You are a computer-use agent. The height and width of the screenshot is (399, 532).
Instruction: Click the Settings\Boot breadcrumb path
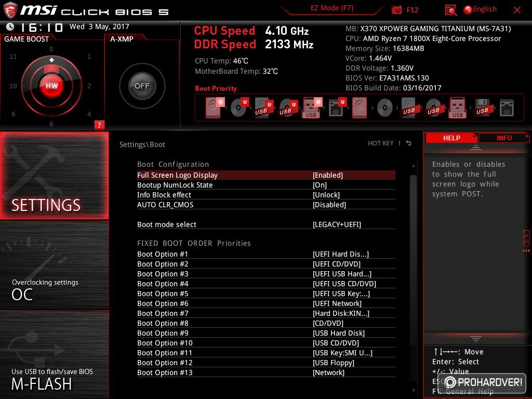tap(142, 144)
